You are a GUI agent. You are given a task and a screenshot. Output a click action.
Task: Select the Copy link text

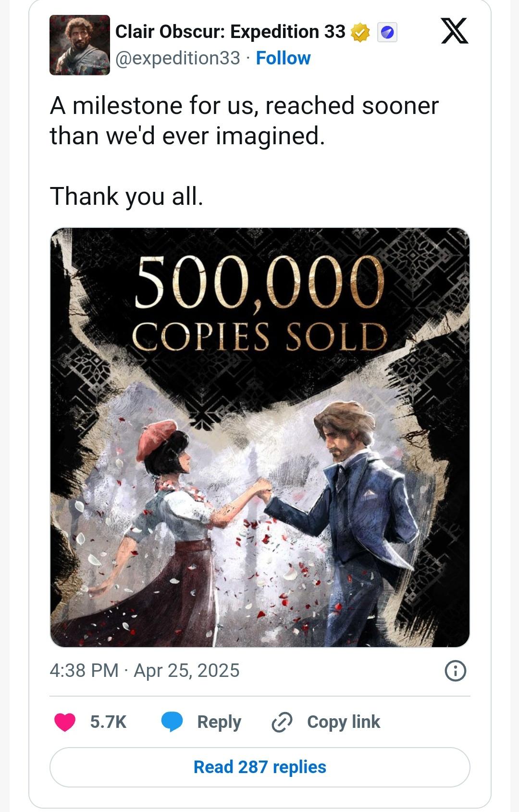344,722
